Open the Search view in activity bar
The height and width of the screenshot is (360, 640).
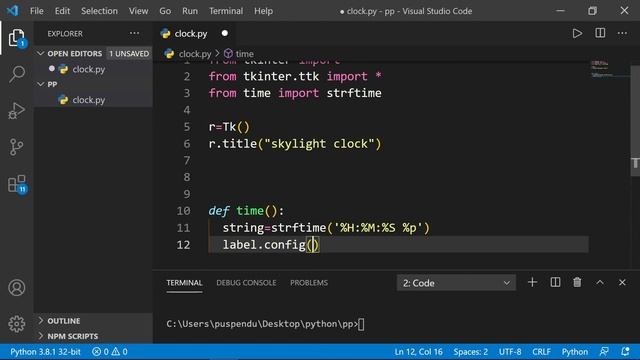pyautogui.click(x=17, y=74)
